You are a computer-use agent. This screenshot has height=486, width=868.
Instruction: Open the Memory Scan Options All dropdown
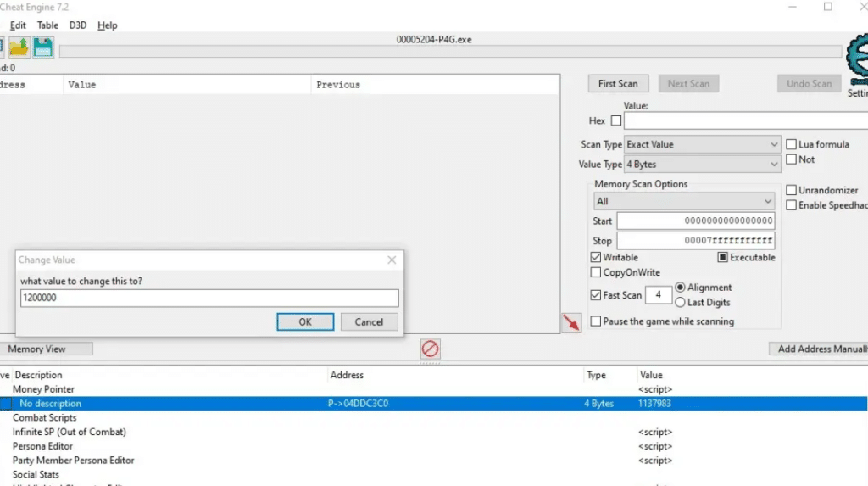[x=683, y=202]
